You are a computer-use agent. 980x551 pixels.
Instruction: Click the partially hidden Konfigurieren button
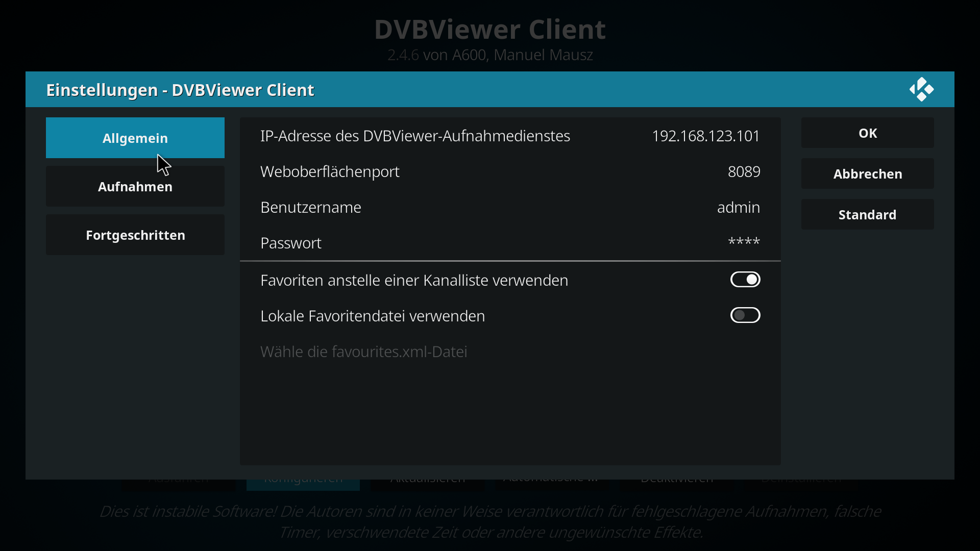pos(303,485)
